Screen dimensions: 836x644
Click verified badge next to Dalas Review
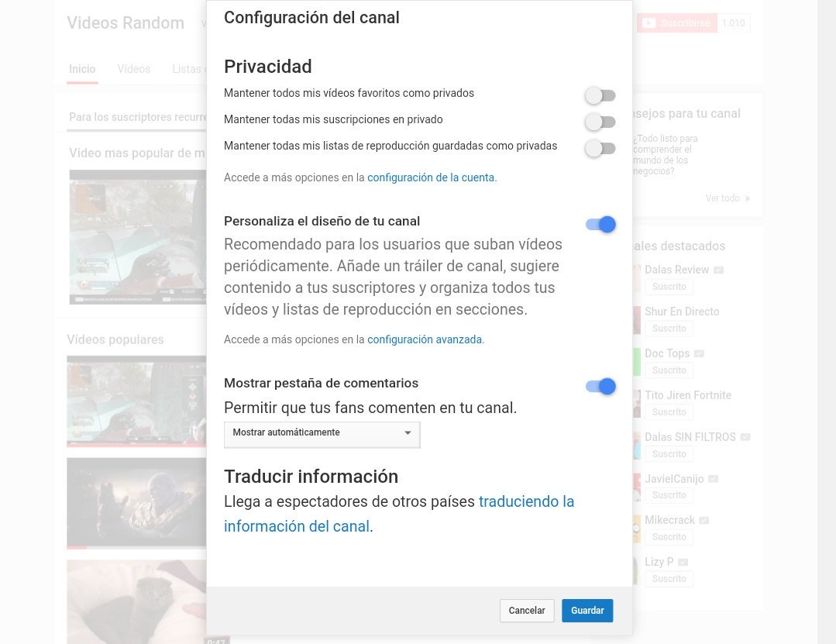click(x=719, y=270)
